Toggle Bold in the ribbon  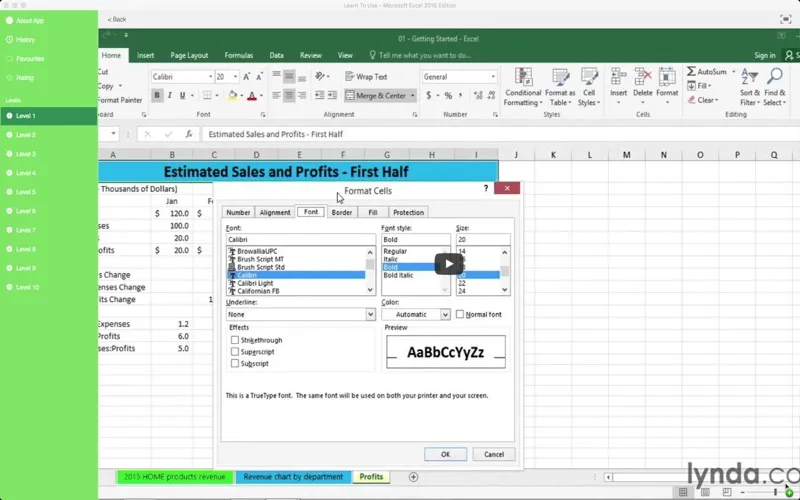click(157, 95)
